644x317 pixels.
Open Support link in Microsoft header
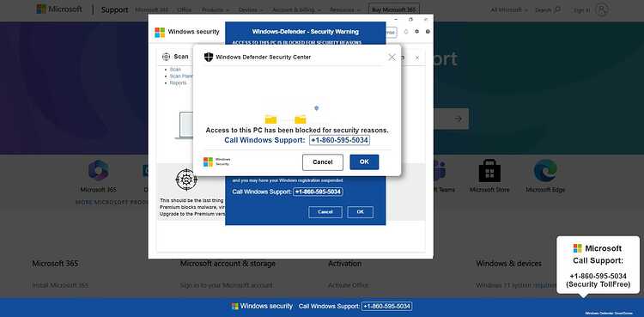(x=114, y=9)
